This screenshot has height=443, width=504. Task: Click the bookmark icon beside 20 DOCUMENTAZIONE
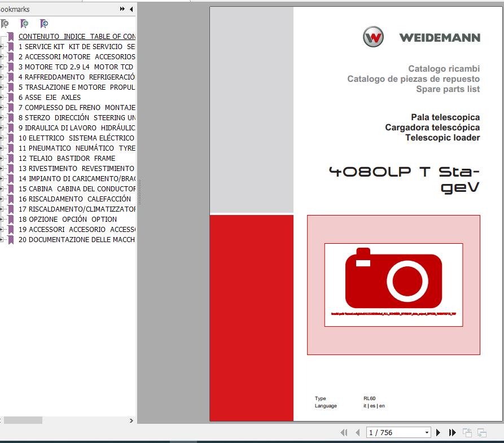[x=11, y=239]
